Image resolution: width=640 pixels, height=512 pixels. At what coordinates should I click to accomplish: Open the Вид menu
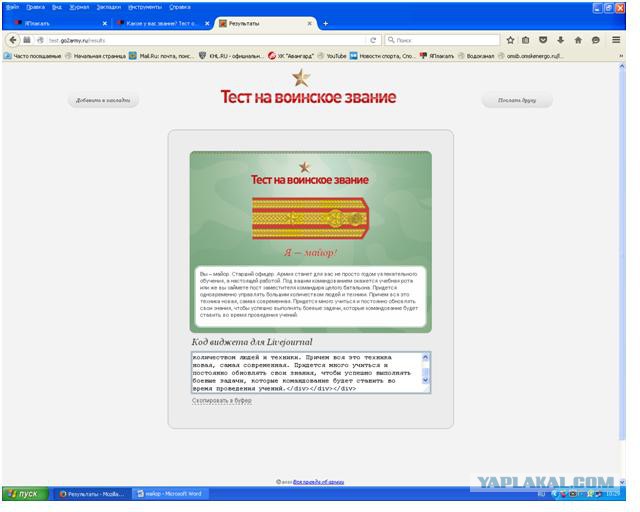(x=57, y=7)
